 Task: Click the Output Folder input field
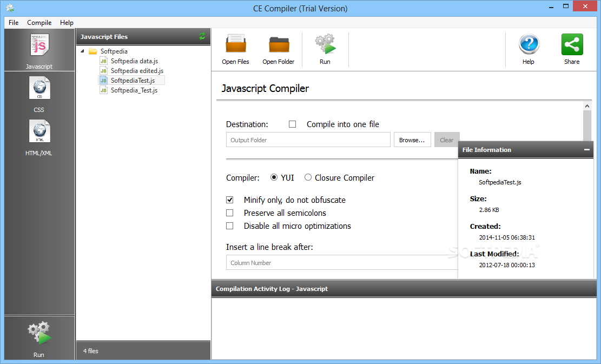point(308,140)
